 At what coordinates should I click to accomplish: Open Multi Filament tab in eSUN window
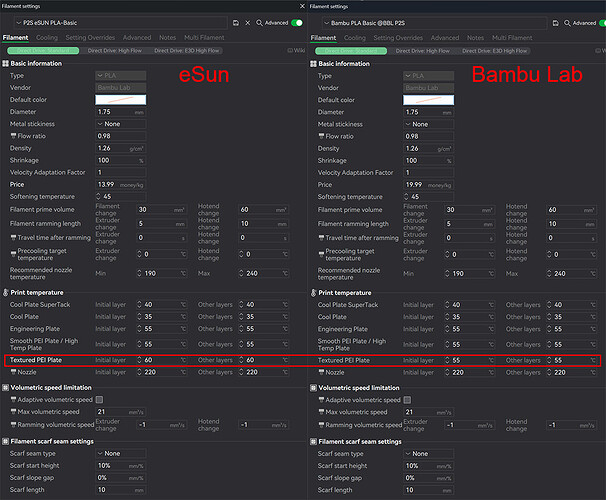click(x=204, y=37)
